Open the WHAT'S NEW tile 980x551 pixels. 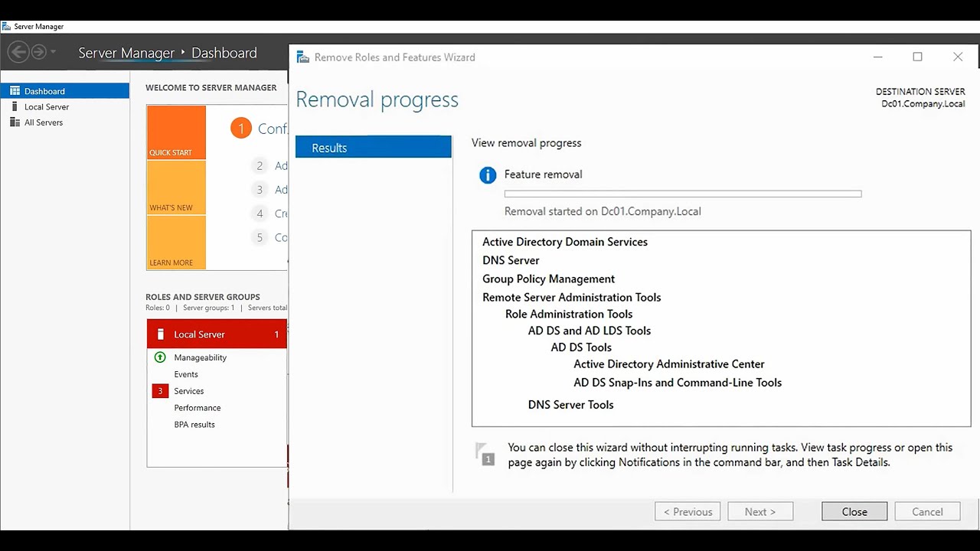click(176, 187)
